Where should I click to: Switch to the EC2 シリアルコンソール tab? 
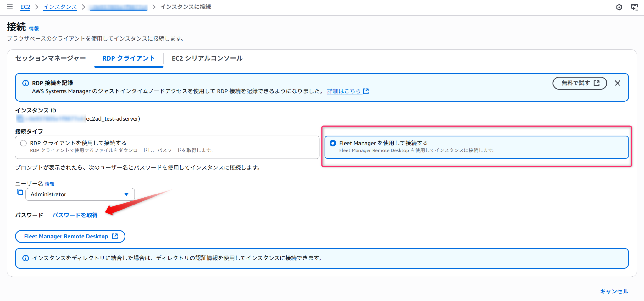207,58
